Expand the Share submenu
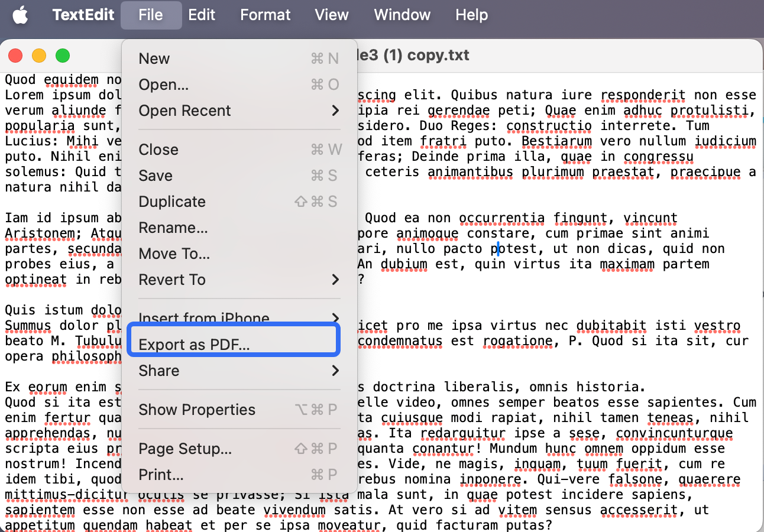 coord(239,371)
